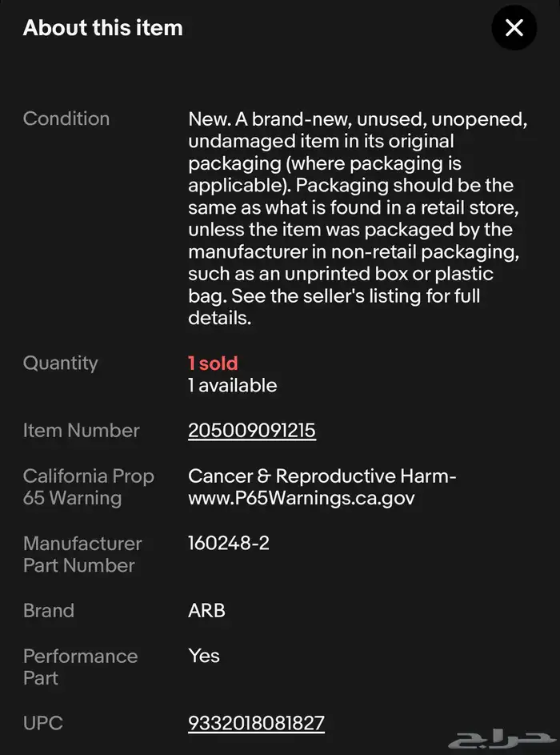Click the Cancer & Reproductive Harm warning text
This screenshot has width=560, height=755.
coord(322,487)
